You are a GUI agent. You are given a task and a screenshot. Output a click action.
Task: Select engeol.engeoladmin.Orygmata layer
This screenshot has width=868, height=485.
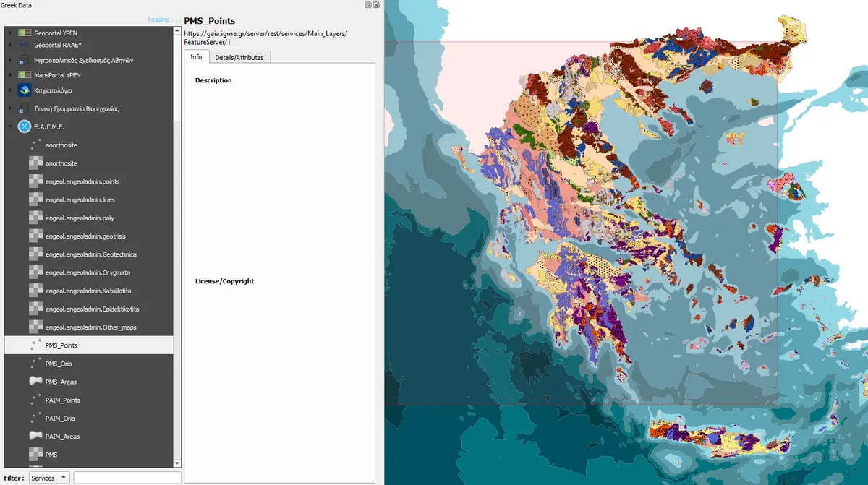[88, 272]
